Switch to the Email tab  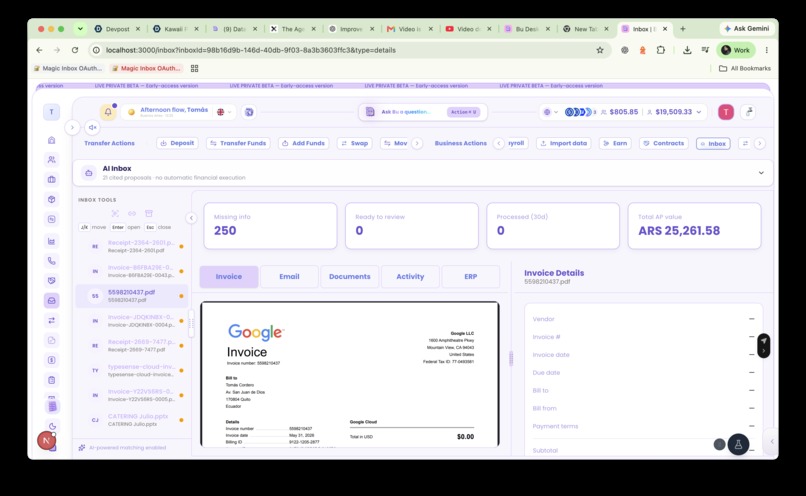(289, 277)
